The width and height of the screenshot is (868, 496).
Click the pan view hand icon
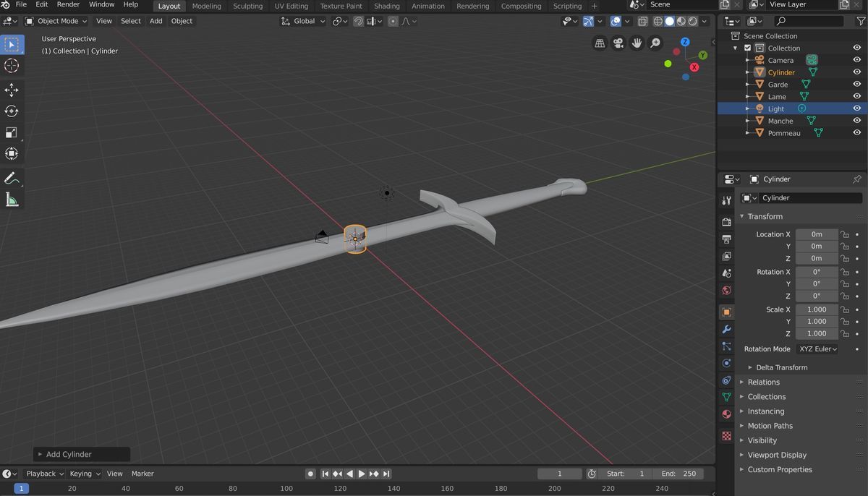(x=637, y=43)
